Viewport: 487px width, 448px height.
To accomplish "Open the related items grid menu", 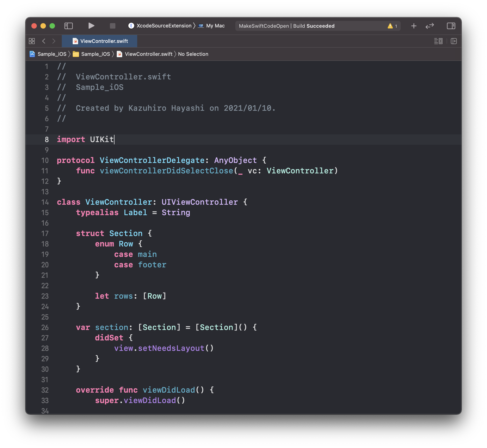I will pyautogui.click(x=32, y=41).
